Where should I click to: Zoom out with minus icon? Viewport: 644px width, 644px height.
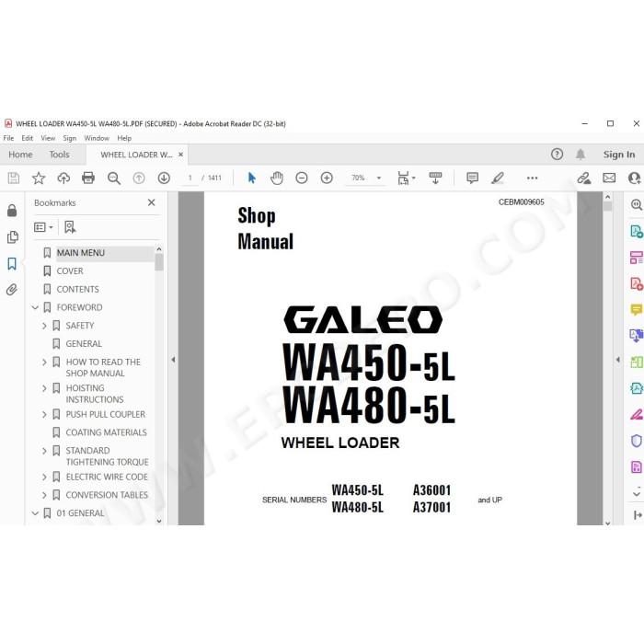pos(302,178)
